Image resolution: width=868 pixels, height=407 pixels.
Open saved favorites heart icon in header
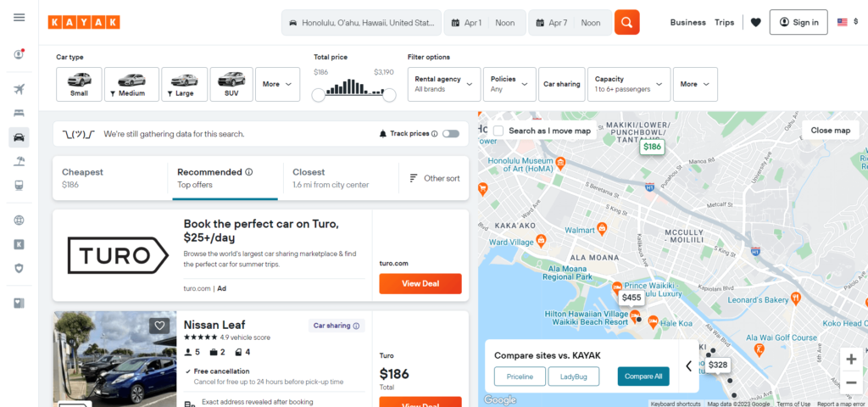click(755, 22)
